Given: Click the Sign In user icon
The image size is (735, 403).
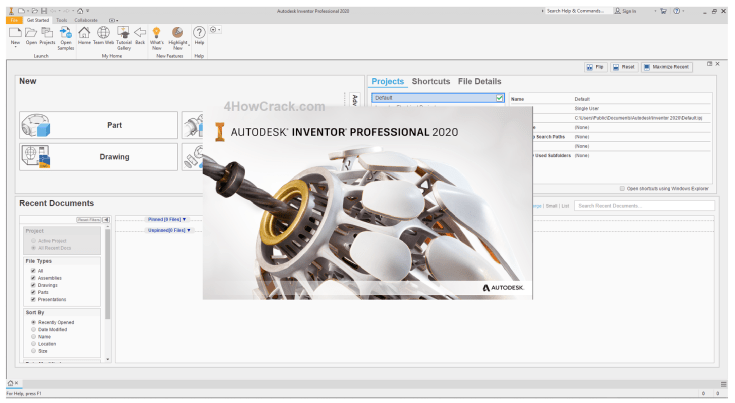Looking at the screenshot, I should pyautogui.click(x=618, y=11).
